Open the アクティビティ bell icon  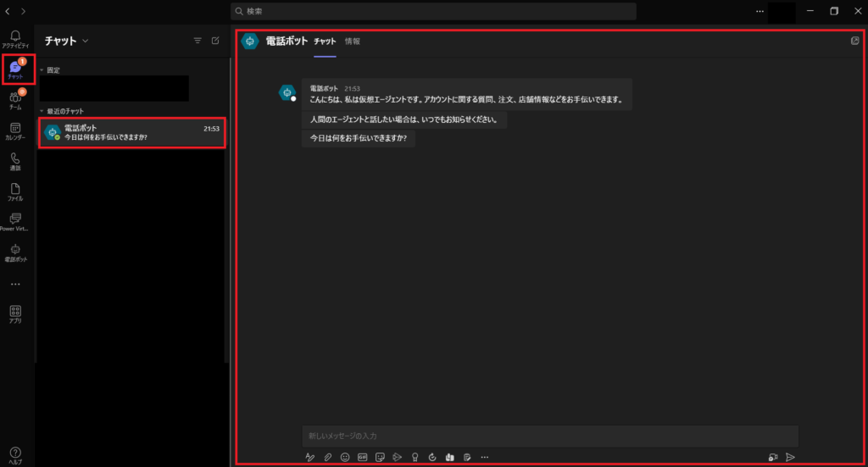[x=15, y=39]
